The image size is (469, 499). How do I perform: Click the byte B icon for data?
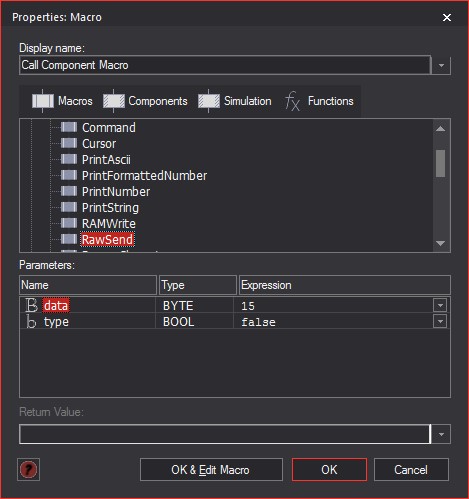click(x=31, y=305)
